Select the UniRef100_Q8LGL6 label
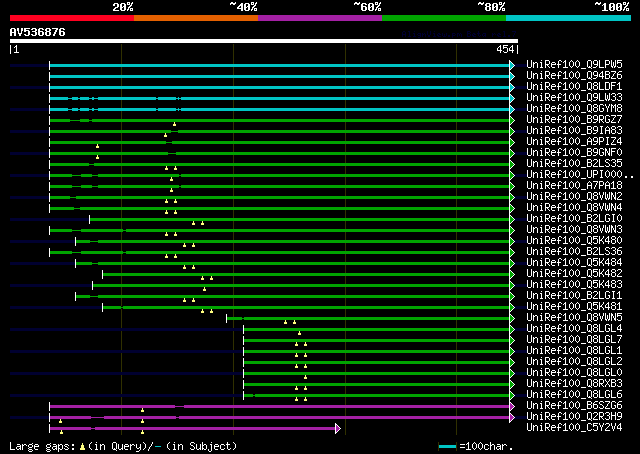Image resolution: width=640 pixels, height=454 pixels. pyautogui.click(x=574, y=395)
